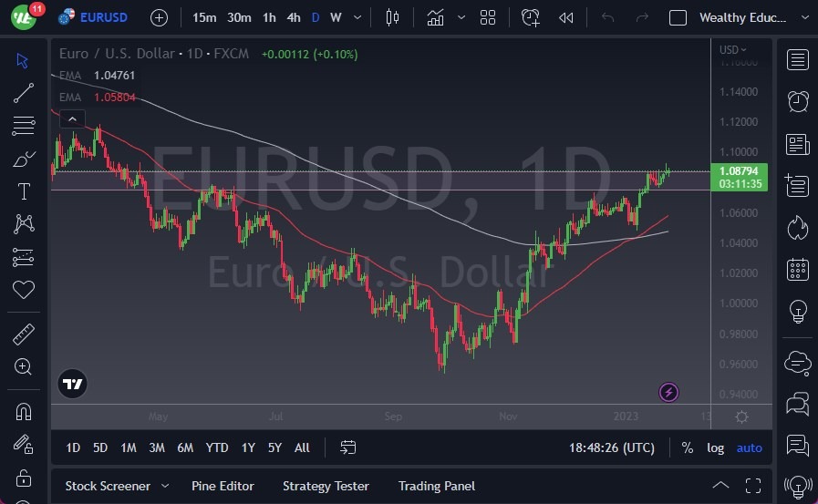The image size is (818, 504).
Task: Click the add symbol plus button
Action: [x=159, y=17]
